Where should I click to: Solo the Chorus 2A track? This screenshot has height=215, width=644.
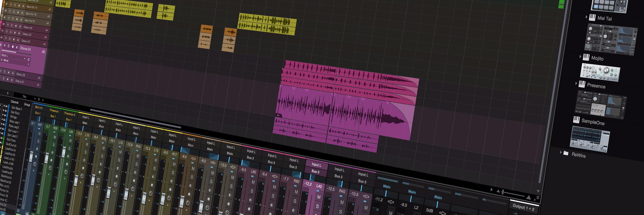pos(9,46)
